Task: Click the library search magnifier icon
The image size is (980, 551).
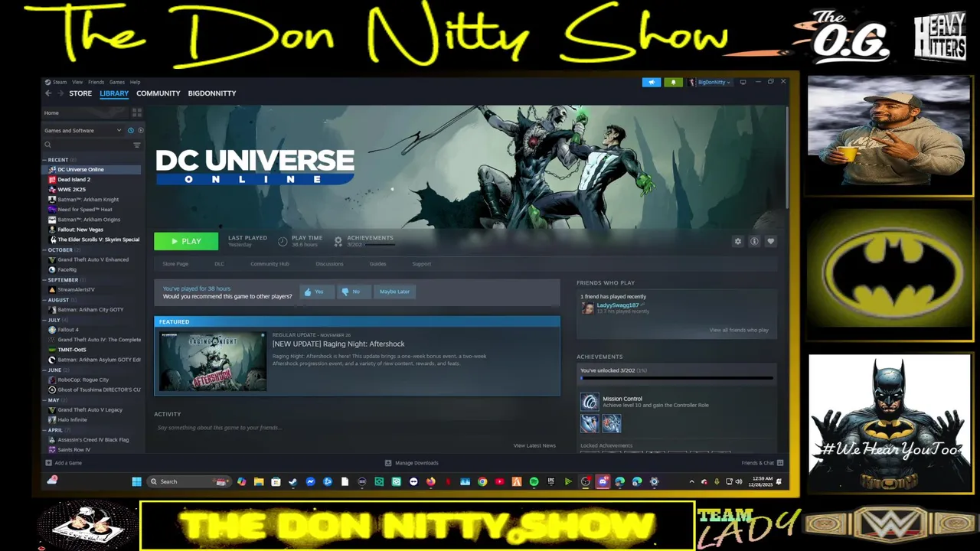Action: pyautogui.click(x=47, y=145)
